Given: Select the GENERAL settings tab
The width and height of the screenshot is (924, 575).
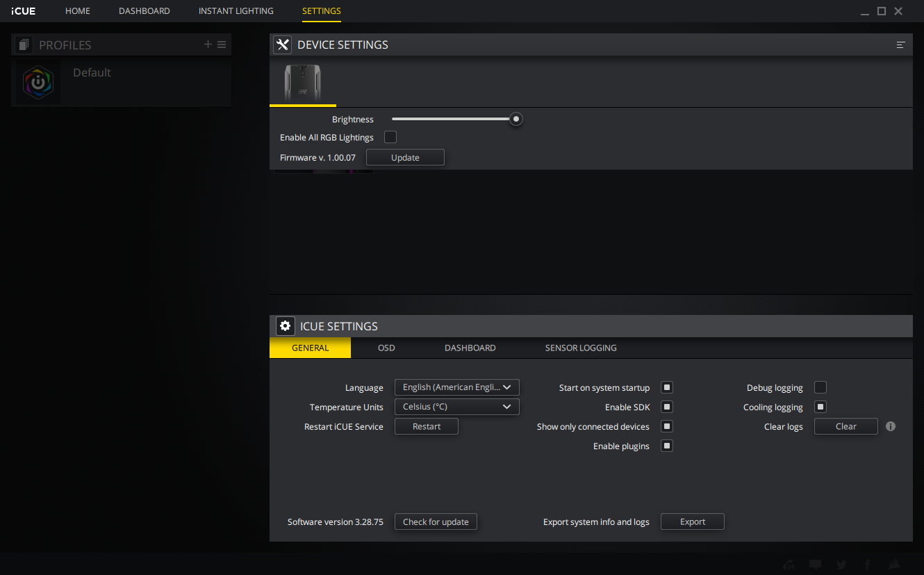Looking at the screenshot, I should pos(311,348).
